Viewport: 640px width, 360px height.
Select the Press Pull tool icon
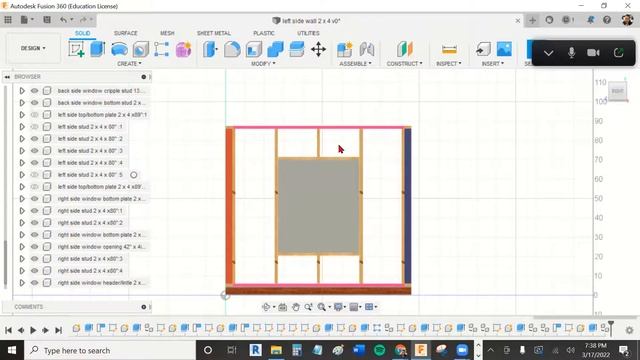tap(210, 49)
